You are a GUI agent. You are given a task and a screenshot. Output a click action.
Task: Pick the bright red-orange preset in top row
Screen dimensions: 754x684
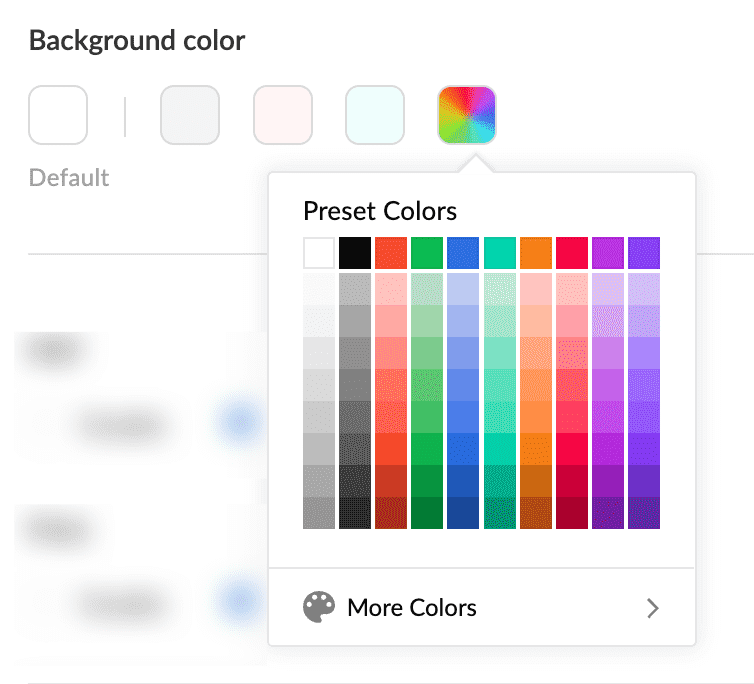point(391,253)
